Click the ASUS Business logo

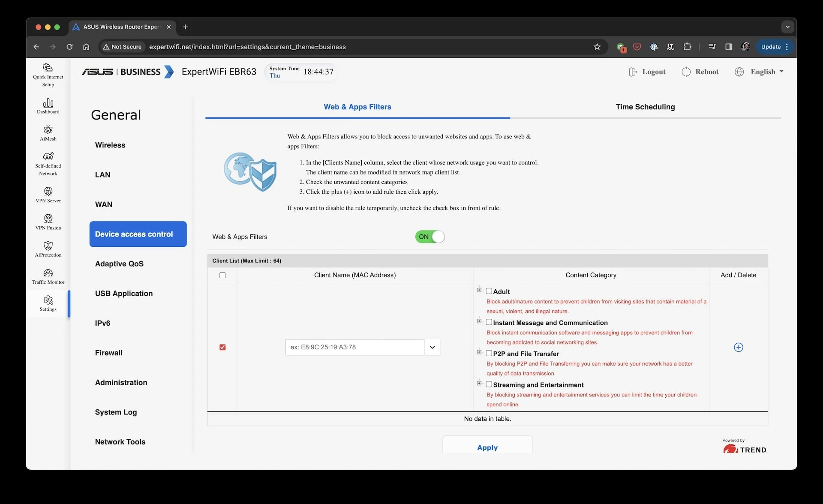tap(128, 72)
